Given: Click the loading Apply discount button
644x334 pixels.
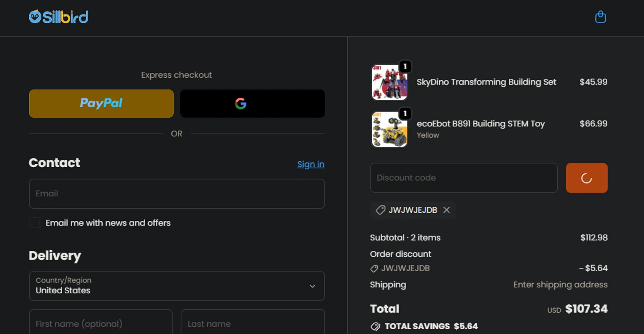Looking at the screenshot, I should click(586, 178).
